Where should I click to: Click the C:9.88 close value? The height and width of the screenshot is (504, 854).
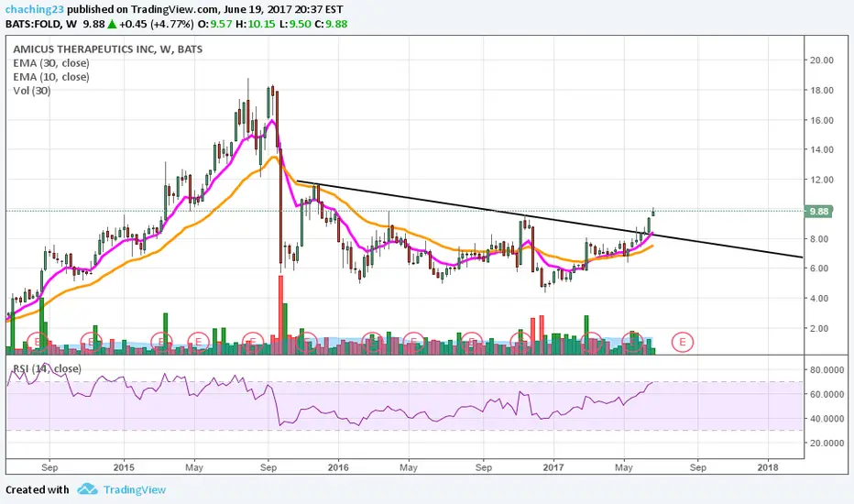coord(331,24)
